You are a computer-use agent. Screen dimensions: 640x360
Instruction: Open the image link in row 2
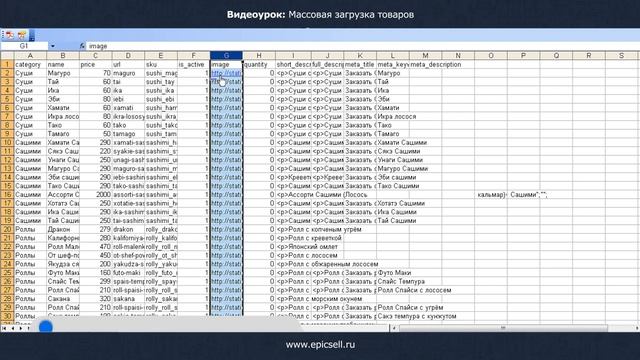[226, 73]
